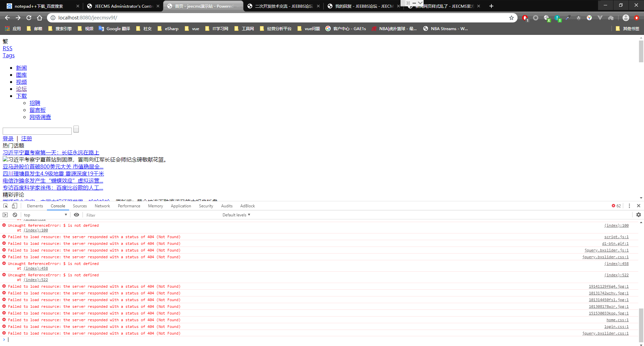The image size is (644, 346).
Task: Open the 应用 apps shortcut
Action: [x=13, y=29]
